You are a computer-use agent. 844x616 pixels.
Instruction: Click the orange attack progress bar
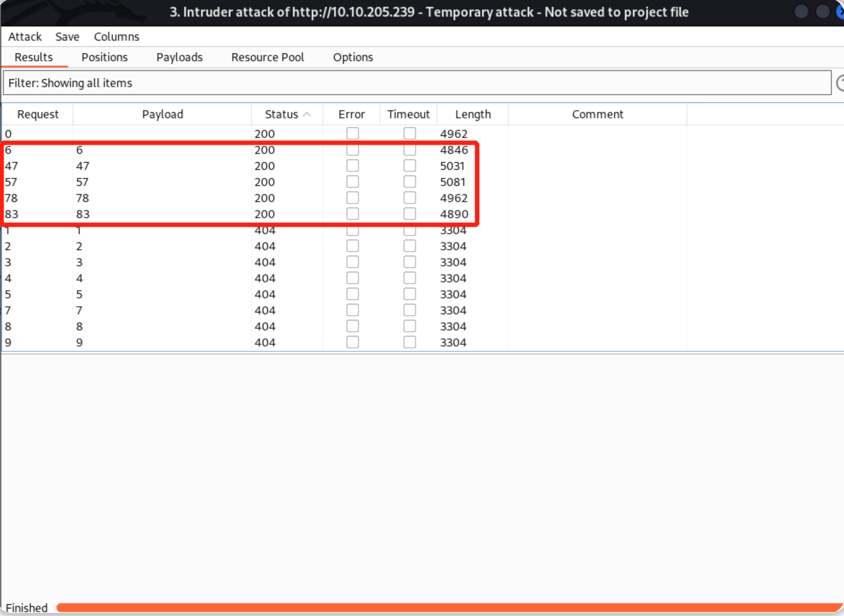coord(450,608)
